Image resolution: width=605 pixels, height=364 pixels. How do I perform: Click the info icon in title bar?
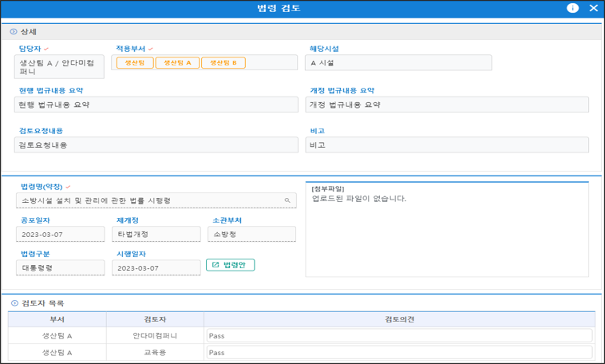tap(572, 8)
